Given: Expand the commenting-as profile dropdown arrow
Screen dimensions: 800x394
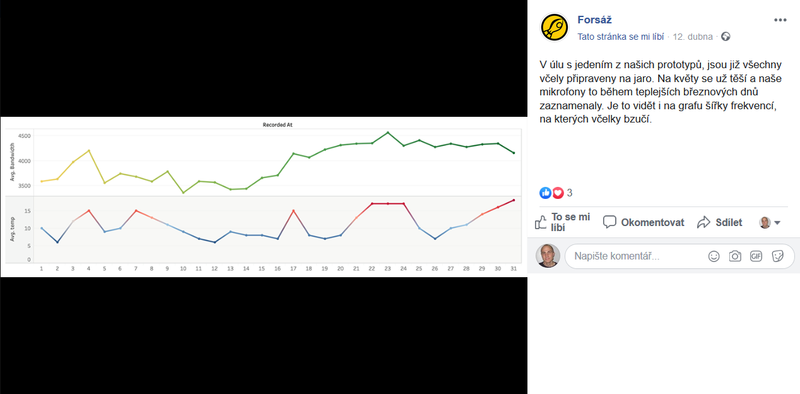Looking at the screenshot, I should click(x=777, y=223).
